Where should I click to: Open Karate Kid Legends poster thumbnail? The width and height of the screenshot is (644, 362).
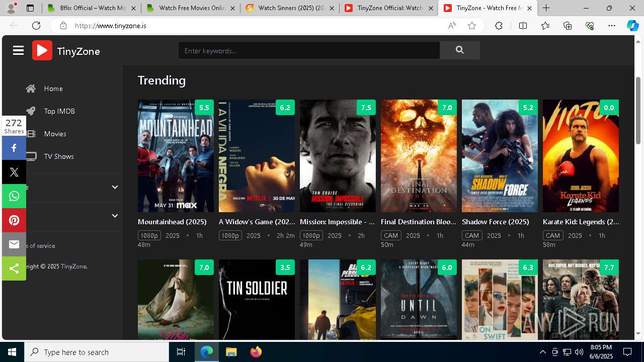click(581, 156)
